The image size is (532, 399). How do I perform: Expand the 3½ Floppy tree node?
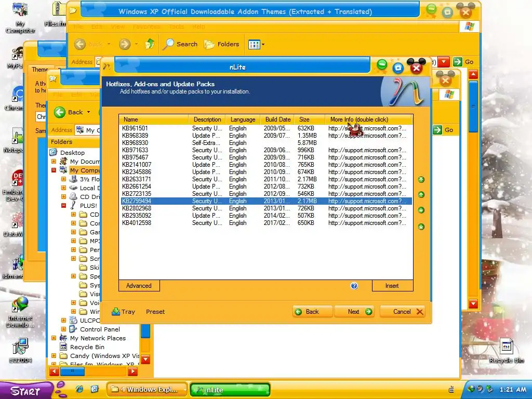click(63, 179)
